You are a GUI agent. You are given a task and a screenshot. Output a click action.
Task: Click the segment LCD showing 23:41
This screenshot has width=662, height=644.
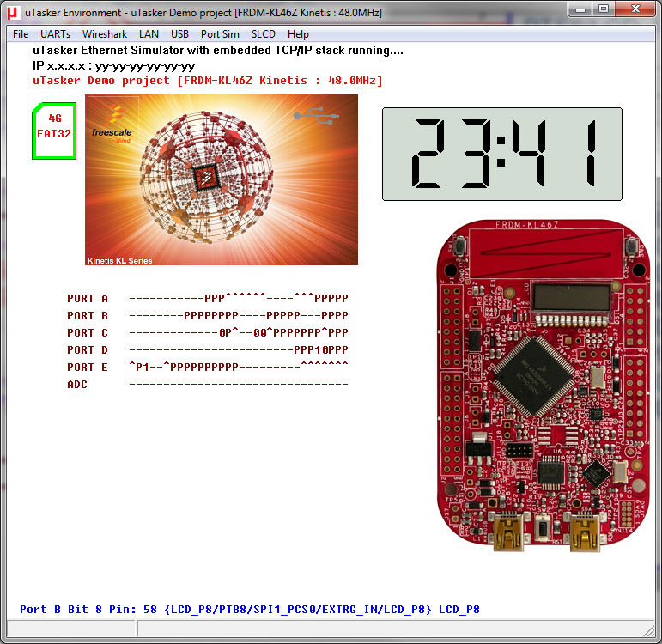502,155
